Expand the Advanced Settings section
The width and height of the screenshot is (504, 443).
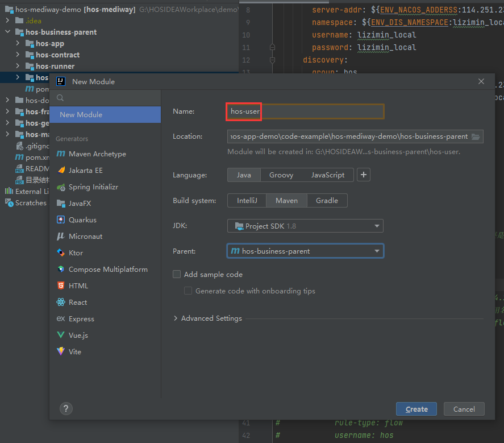[x=207, y=318]
